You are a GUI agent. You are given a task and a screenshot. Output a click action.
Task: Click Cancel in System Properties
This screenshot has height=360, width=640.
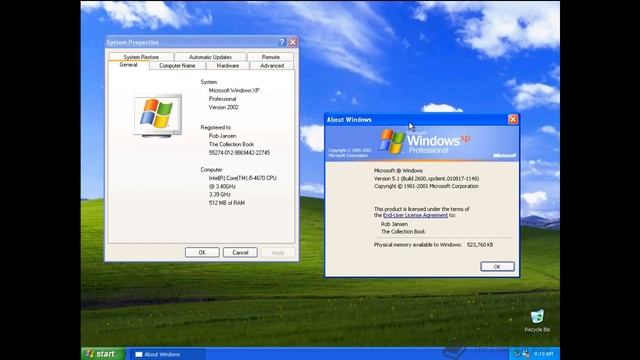click(x=240, y=253)
